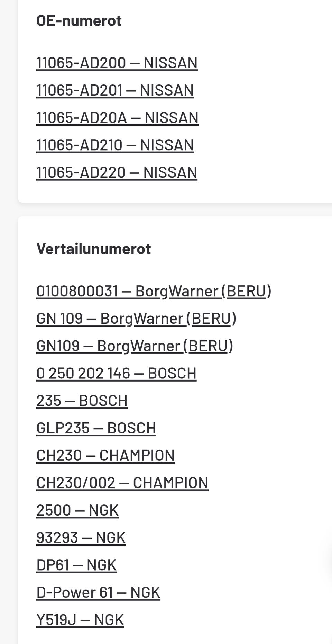This screenshot has width=332, height=644.
Task: Click the Vertailunumerot section heading
Action: coord(93,249)
